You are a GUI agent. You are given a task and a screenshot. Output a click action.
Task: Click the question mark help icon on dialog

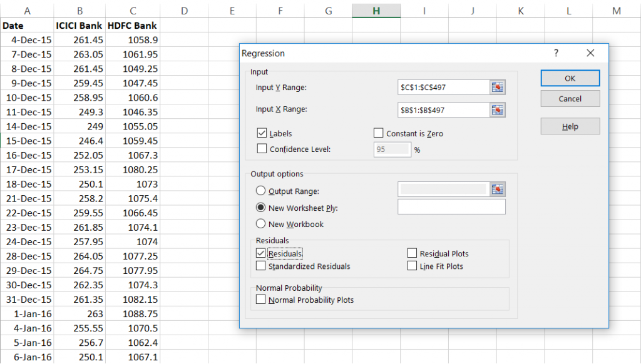[556, 53]
